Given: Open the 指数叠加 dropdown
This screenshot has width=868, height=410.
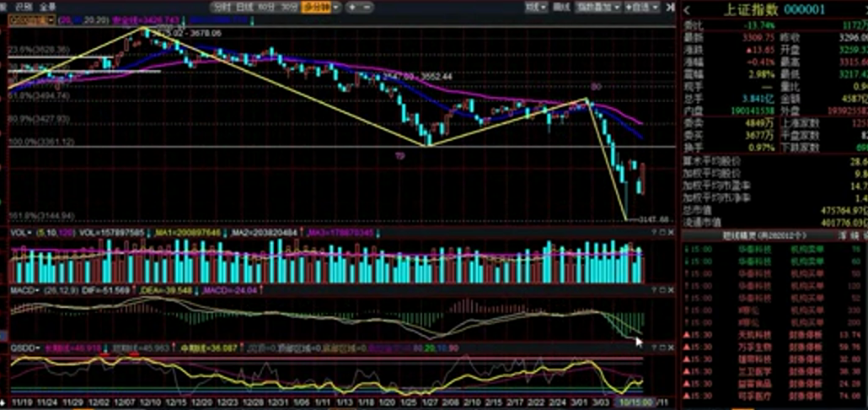Looking at the screenshot, I should 599,8.
